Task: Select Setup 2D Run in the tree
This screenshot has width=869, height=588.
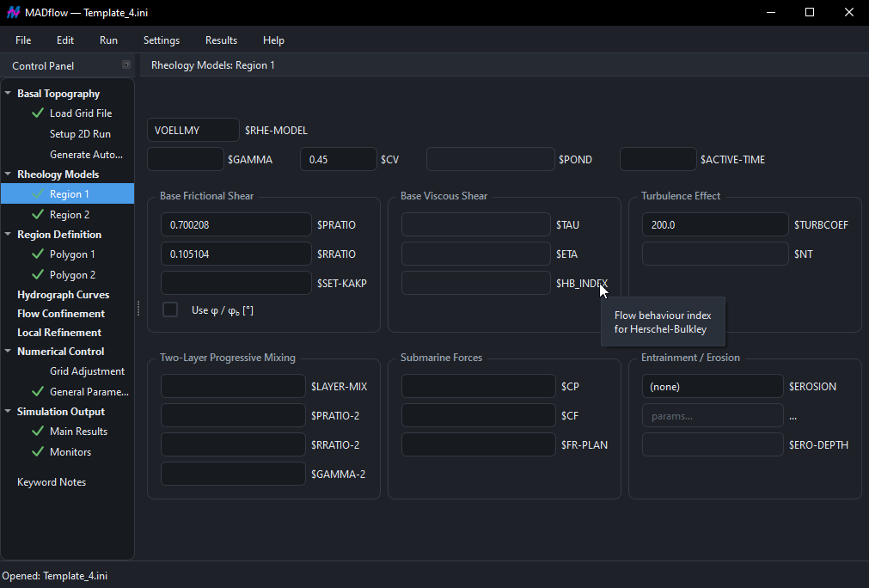Action: pos(80,134)
